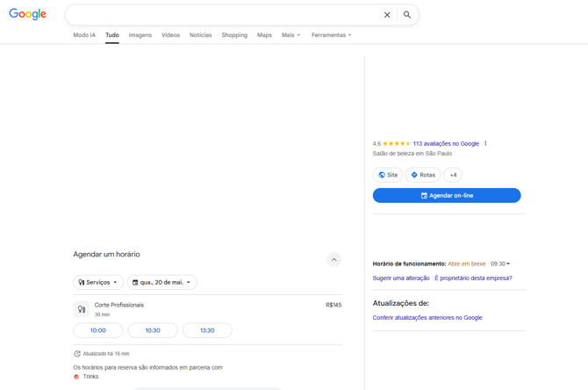
Task: Collapse the Agendar um horário section
Action: (333, 260)
